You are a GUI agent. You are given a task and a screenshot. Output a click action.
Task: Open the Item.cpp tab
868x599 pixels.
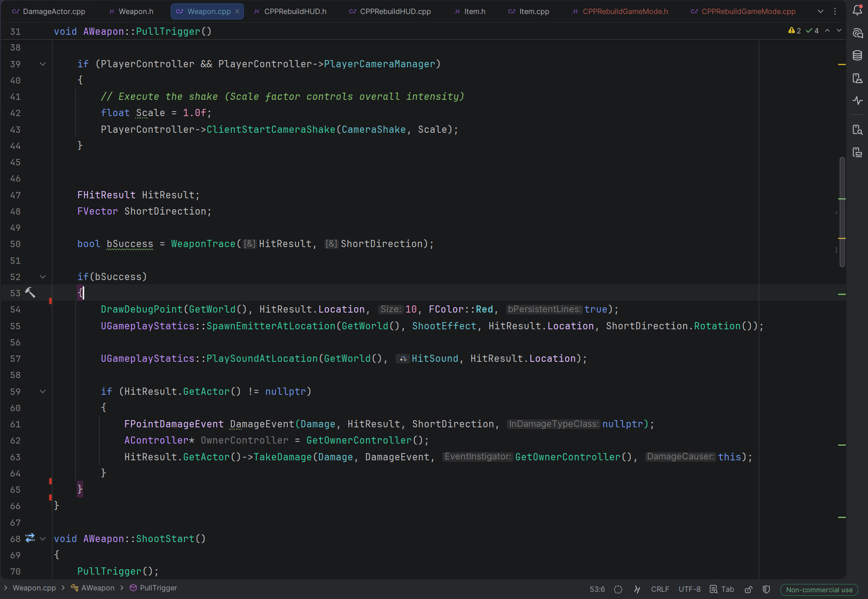(x=529, y=11)
